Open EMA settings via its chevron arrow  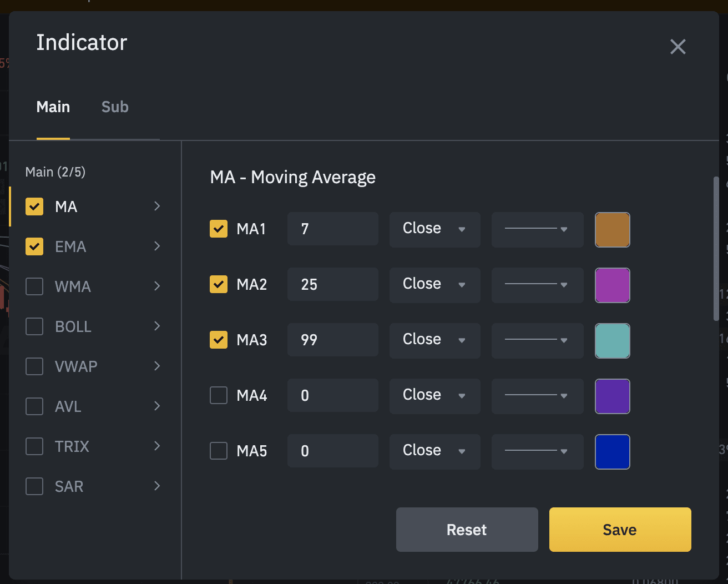[x=157, y=246]
